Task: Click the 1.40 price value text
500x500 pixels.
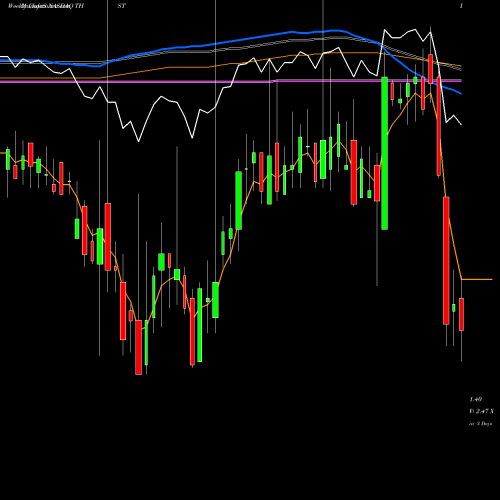Action: [476, 399]
